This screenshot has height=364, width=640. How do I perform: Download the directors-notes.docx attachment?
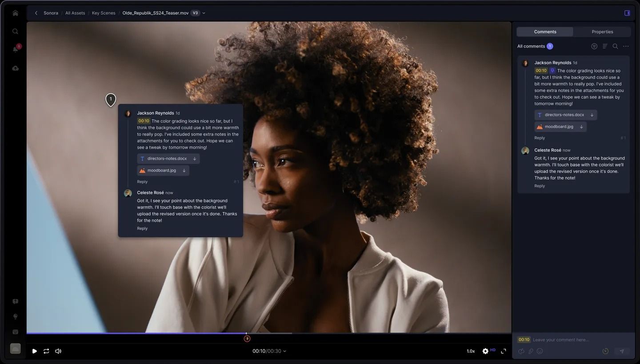coord(592,115)
